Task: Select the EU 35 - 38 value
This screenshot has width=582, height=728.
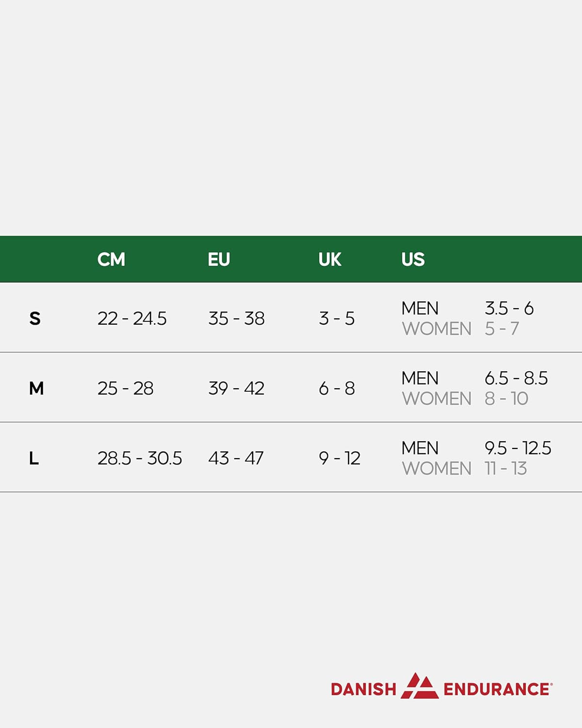Action: [236, 318]
